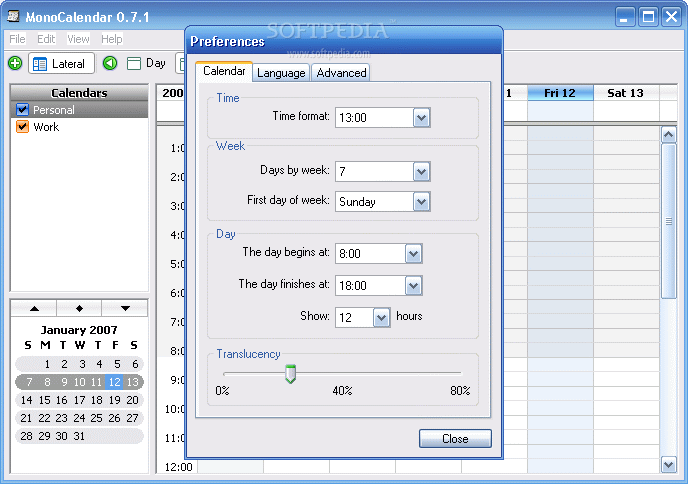Click the scroll up arrow in calendar view
Image resolution: width=688 pixels, height=484 pixels.
[x=668, y=135]
